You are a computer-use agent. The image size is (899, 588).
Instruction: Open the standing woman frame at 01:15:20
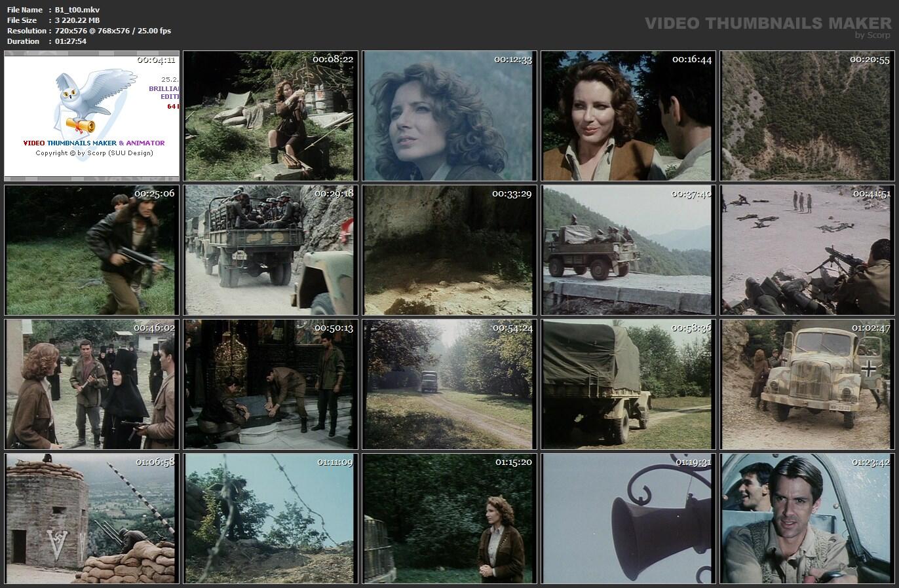[x=449, y=518]
